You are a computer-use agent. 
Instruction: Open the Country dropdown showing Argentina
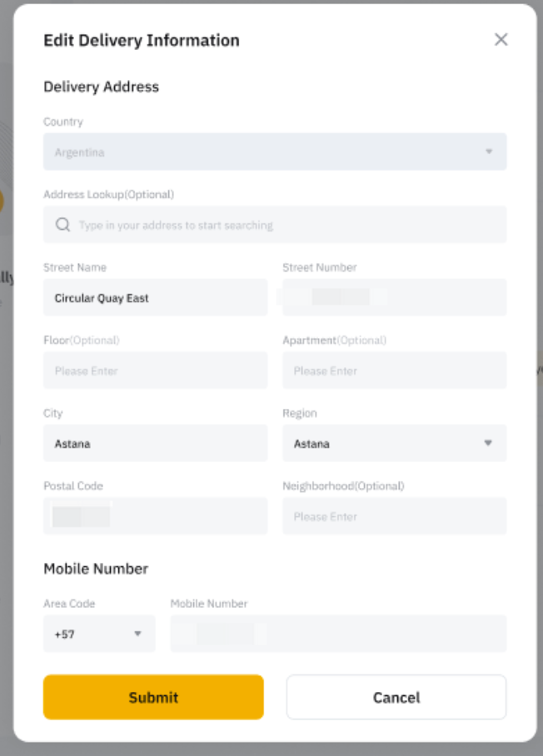click(274, 152)
